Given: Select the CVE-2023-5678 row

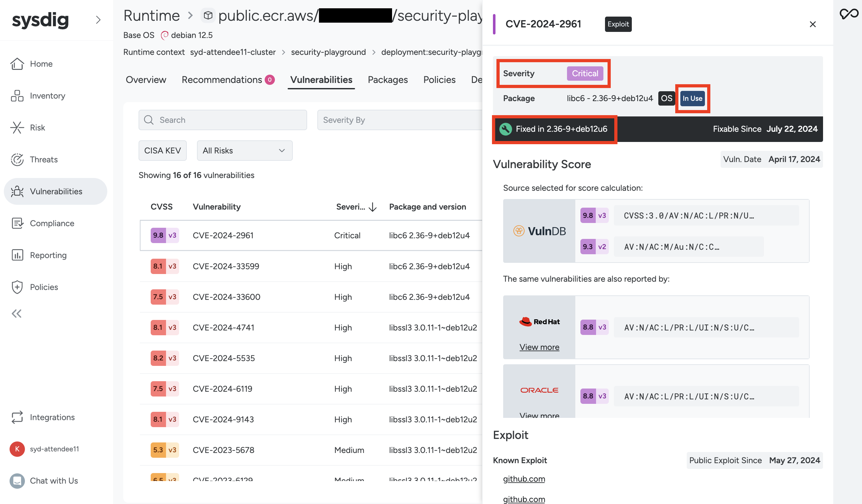Looking at the screenshot, I should [x=311, y=450].
